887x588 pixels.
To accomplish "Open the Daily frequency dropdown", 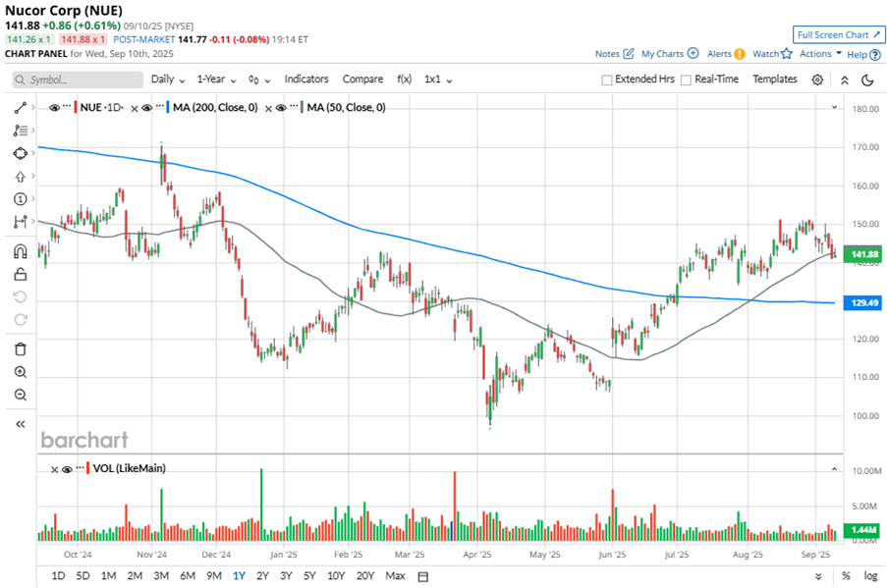I will point(168,80).
